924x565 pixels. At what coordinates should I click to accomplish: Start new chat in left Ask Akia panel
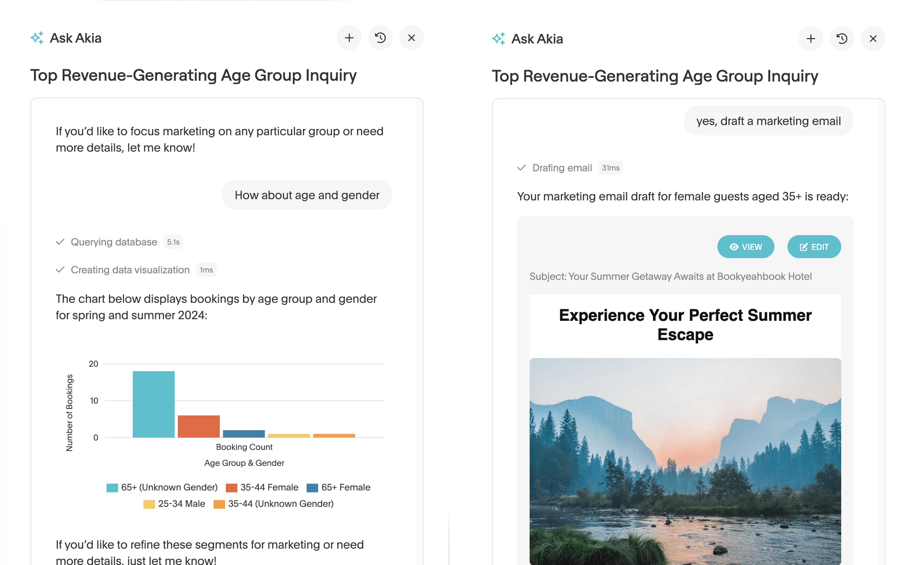click(x=349, y=38)
